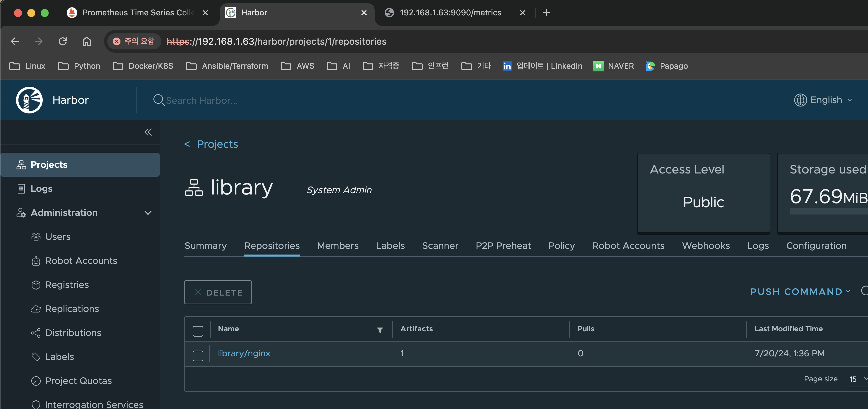Open the Papago bookmark

coord(667,66)
